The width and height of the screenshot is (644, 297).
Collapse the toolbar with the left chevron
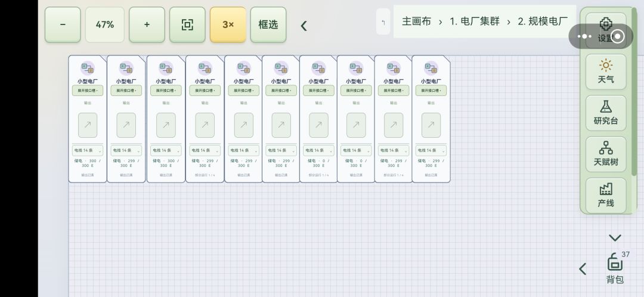pyautogui.click(x=304, y=26)
